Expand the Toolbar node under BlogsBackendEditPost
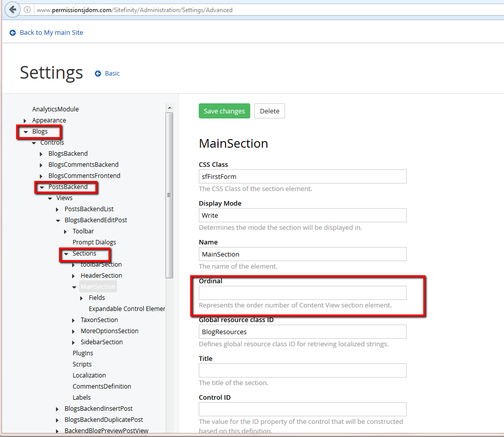Viewport: 504px width, 437px height. tap(65, 231)
